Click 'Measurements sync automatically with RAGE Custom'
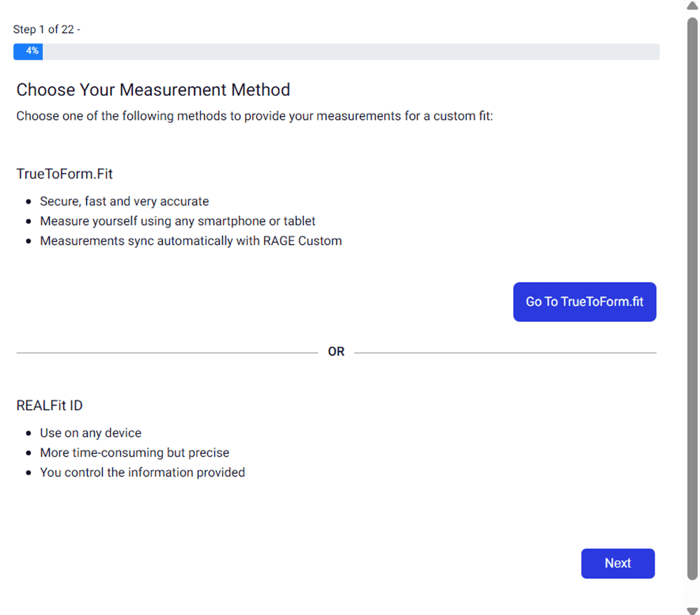Image resolution: width=700 pixels, height=615 pixels. pos(190,241)
